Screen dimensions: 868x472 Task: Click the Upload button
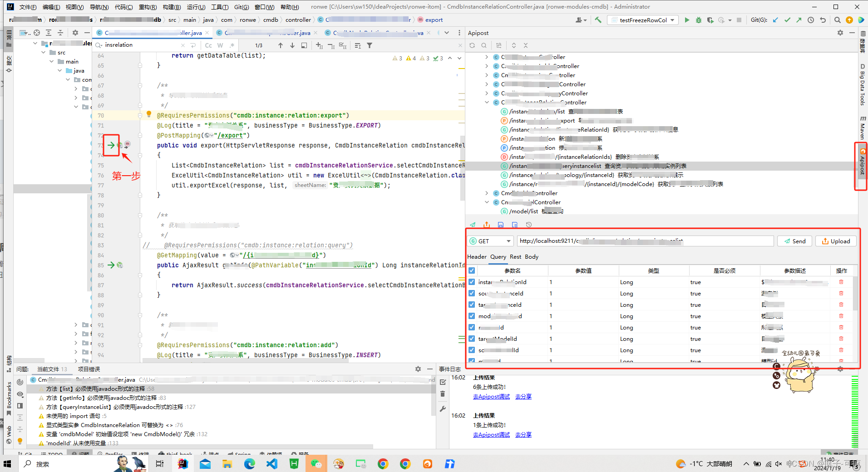point(836,241)
